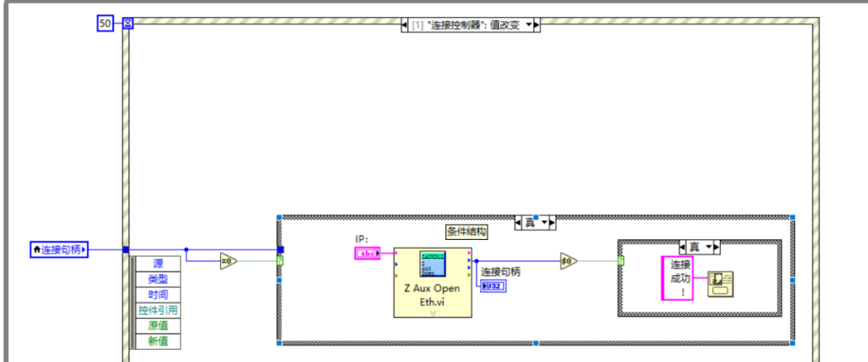The width and height of the screenshot is (868, 362).
Task: Click the 条件结构 label
Action: pos(466,232)
